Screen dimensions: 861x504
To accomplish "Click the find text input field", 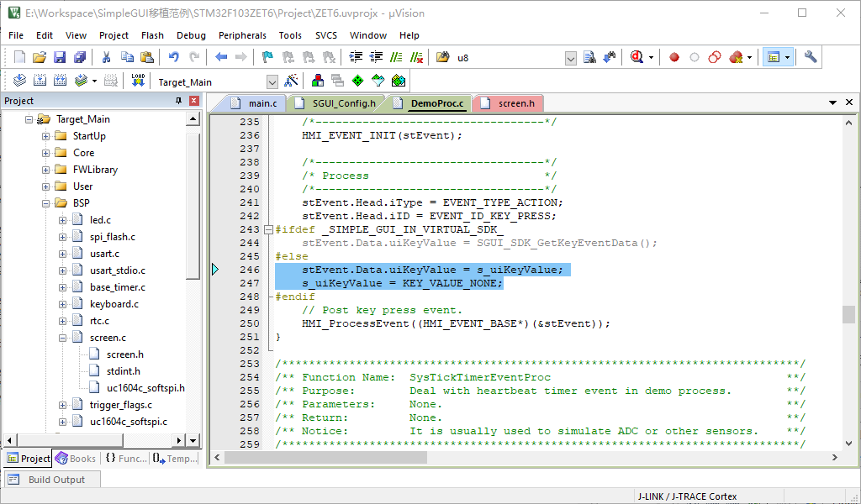I will click(x=510, y=58).
